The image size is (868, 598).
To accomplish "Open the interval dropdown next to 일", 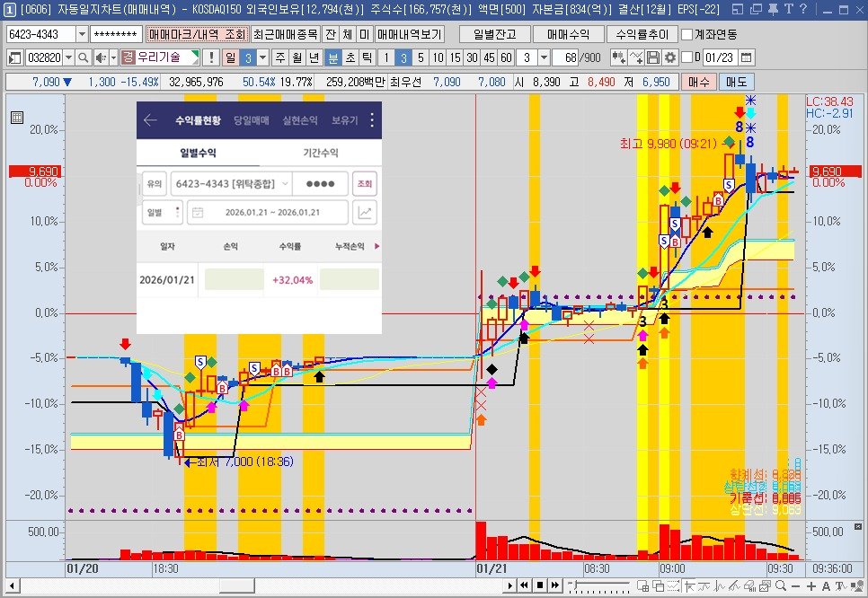I will [x=261, y=57].
